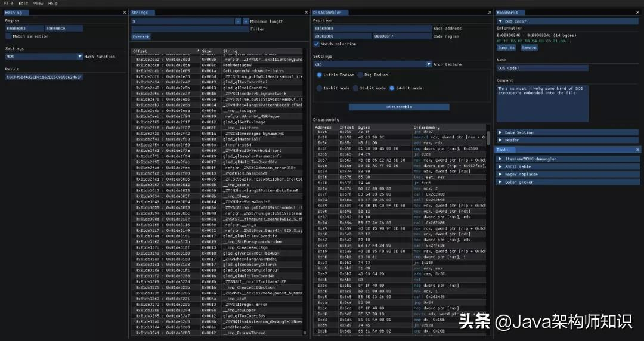Close the Bookmarks panel

638,13
